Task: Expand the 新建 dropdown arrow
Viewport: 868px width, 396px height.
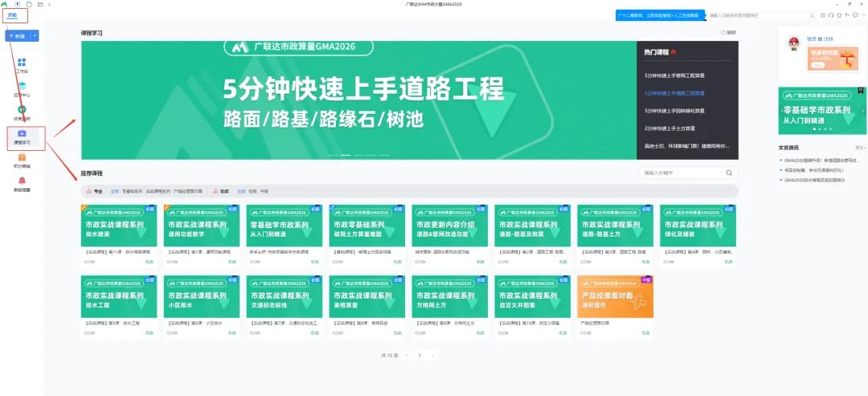Action: pos(35,36)
